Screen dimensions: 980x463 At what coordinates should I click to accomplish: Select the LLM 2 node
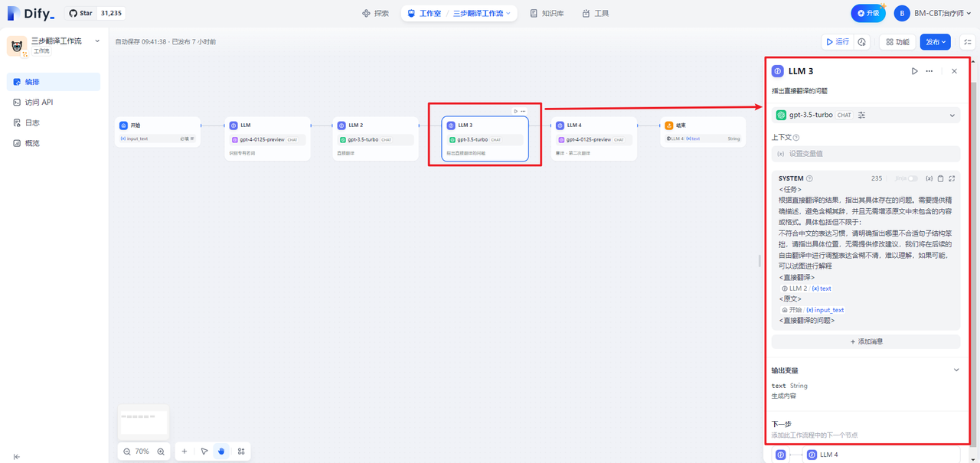376,139
